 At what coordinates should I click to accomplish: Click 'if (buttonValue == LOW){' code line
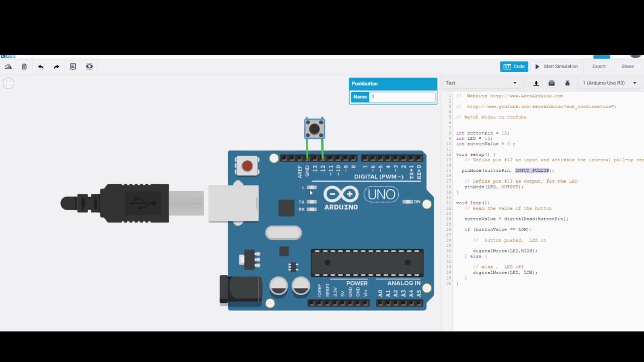pos(498,230)
